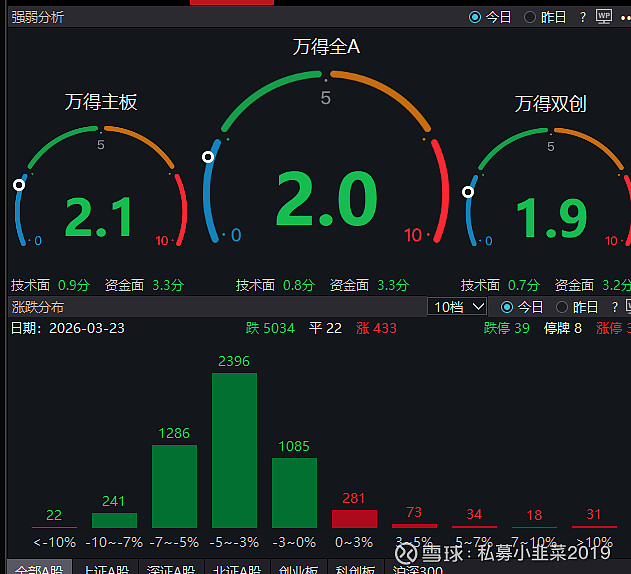Select 昨日 radio in 涨跌分布 header
The image size is (631, 574).
[x=562, y=307]
